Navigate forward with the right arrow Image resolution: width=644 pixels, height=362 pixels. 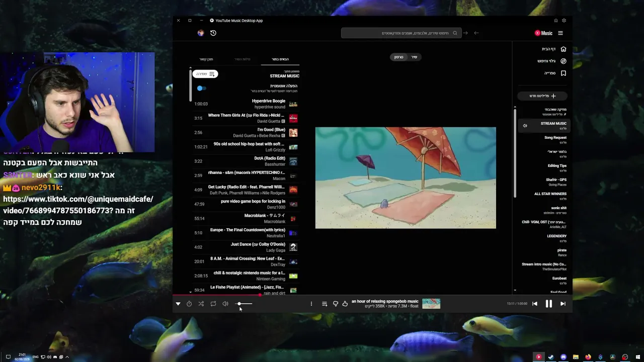(x=465, y=33)
